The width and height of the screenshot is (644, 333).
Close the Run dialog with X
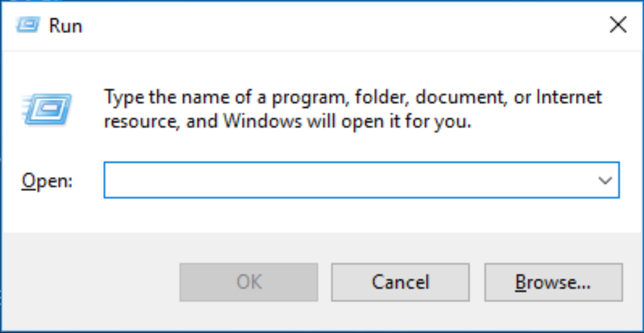pos(617,25)
